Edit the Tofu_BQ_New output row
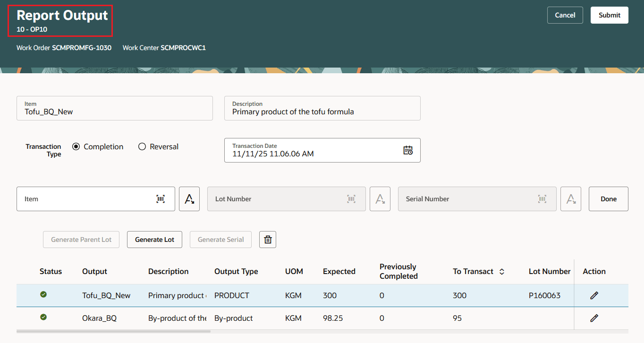 (594, 295)
